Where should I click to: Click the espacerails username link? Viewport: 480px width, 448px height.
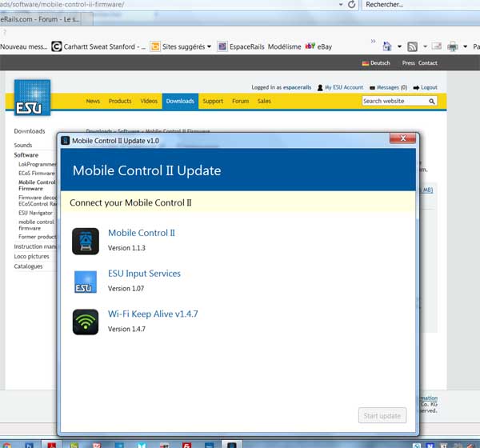point(297,87)
